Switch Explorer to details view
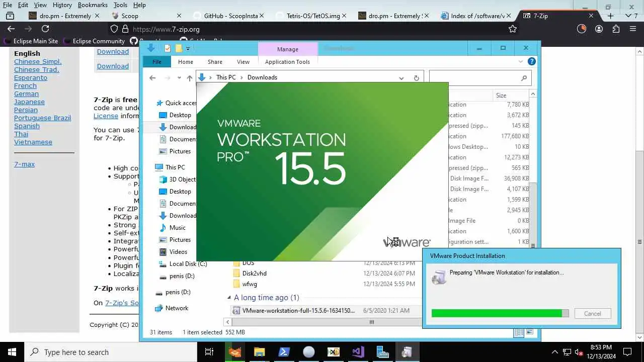This screenshot has height=362, width=644. point(519,332)
